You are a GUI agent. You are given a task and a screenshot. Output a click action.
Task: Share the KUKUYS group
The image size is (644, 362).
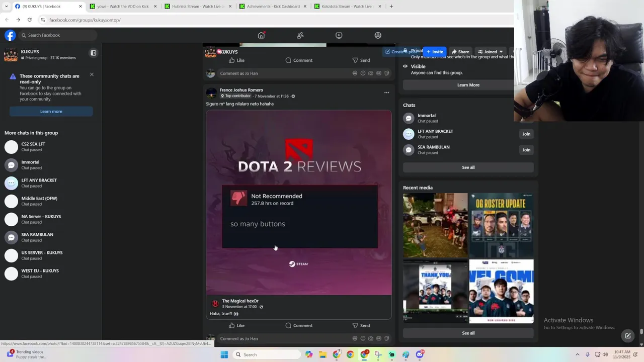[x=460, y=52]
